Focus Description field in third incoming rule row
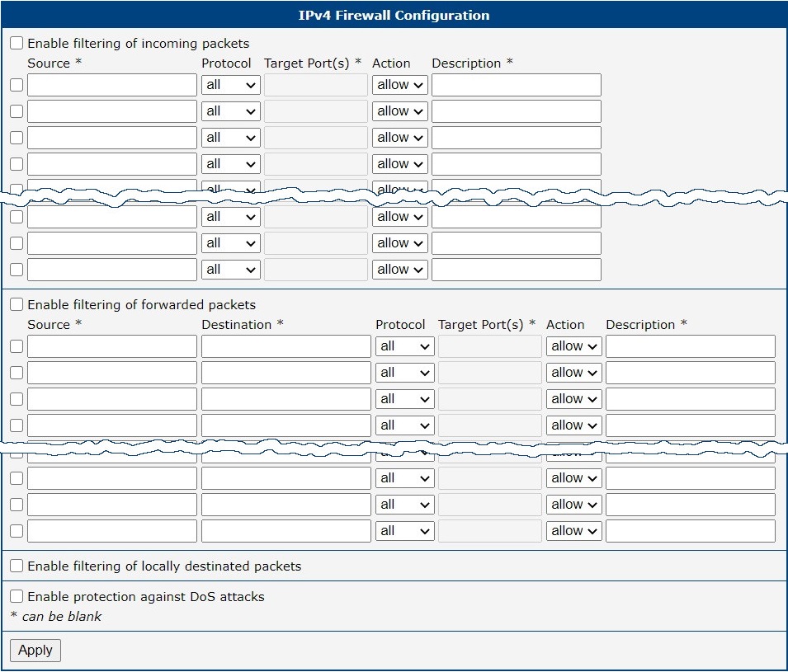The image size is (788, 672). 517,138
